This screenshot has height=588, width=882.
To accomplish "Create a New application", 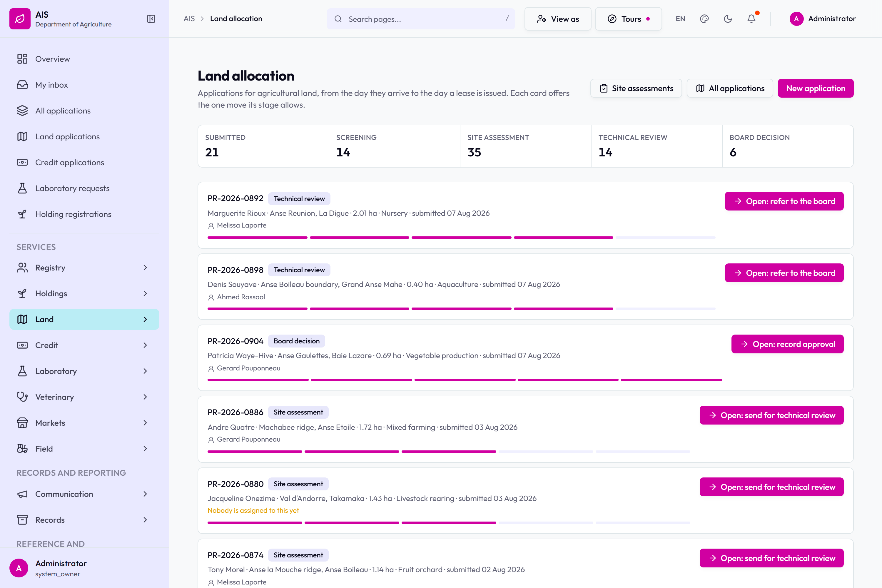I will pyautogui.click(x=816, y=88).
